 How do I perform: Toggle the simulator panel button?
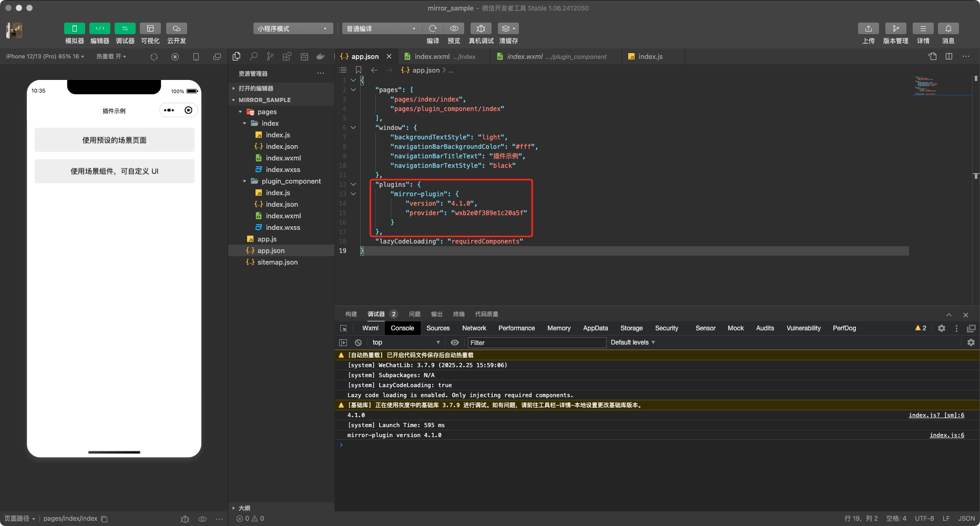(74, 28)
